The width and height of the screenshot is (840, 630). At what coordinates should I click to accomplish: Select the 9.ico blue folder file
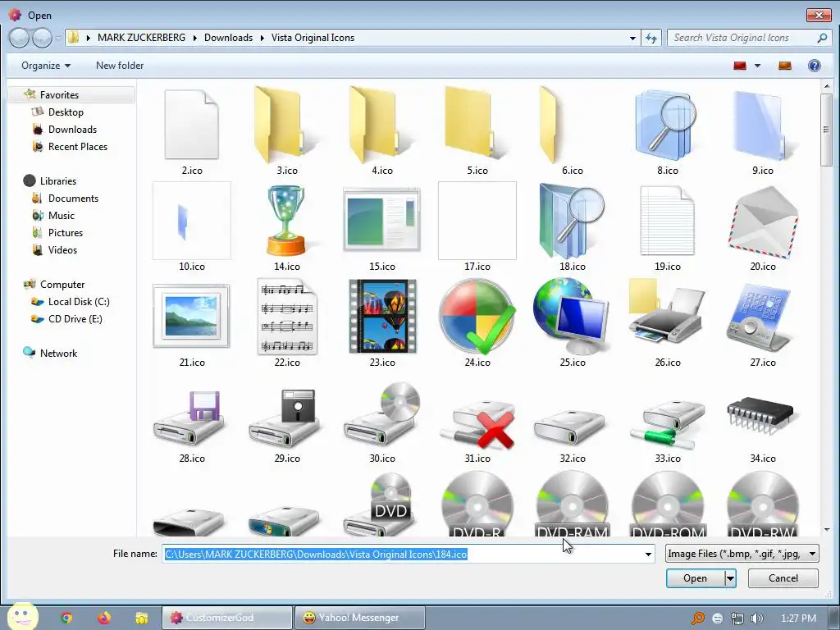762,131
